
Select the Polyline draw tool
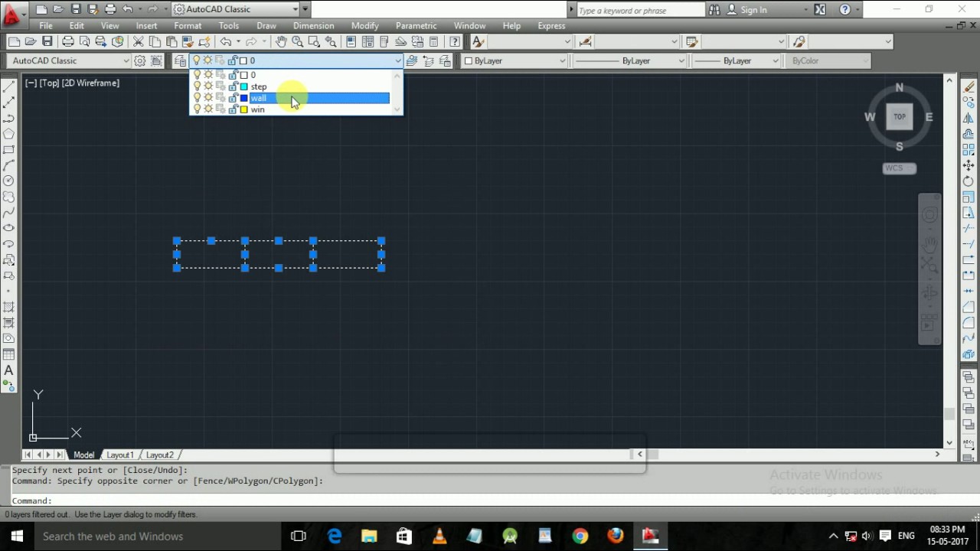[x=8, y=118]
